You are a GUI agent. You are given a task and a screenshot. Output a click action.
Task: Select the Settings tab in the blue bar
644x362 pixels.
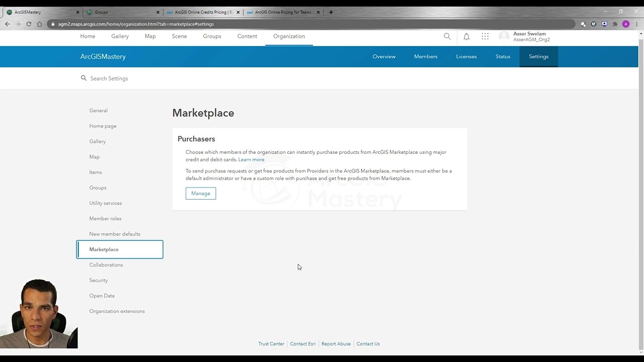point(538,56)
